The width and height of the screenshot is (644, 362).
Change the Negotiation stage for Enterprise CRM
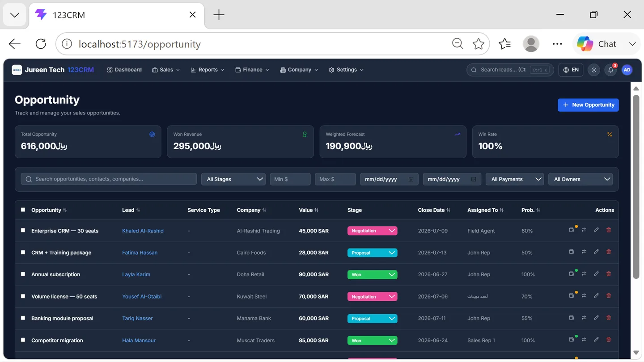[x=373, y=231]
